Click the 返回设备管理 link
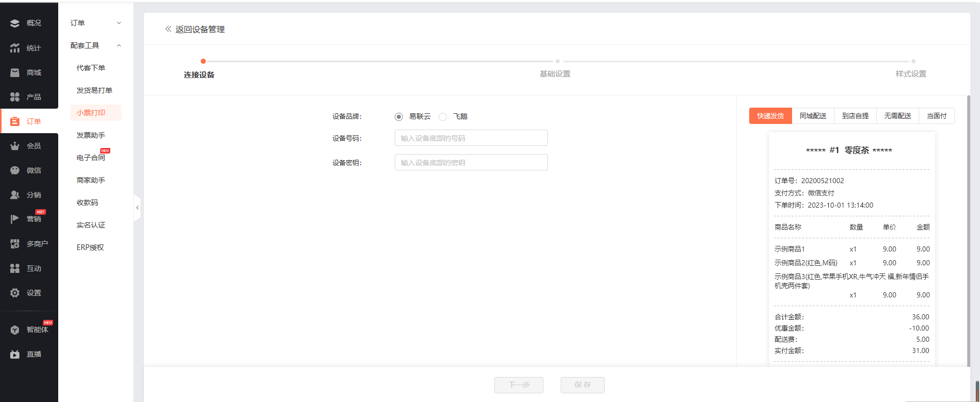980x402 pixels. tap(200, 30)
